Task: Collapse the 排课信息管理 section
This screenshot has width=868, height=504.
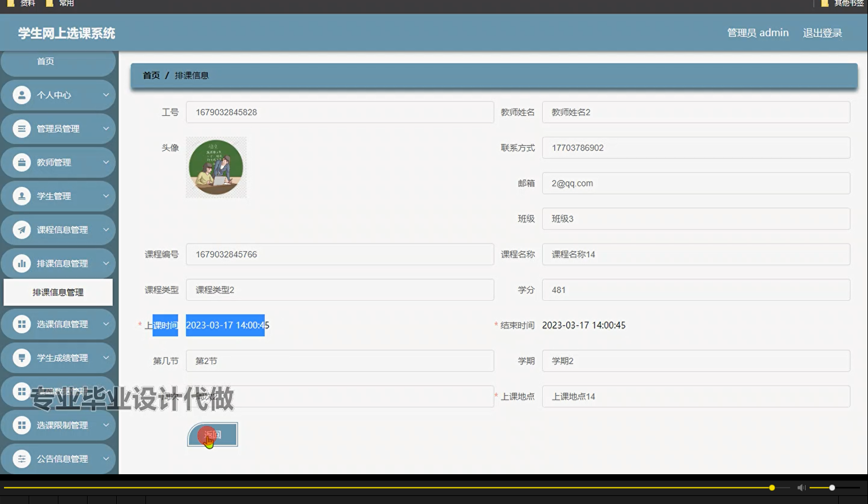Action: pyautogui.click(x=106, y=263)
